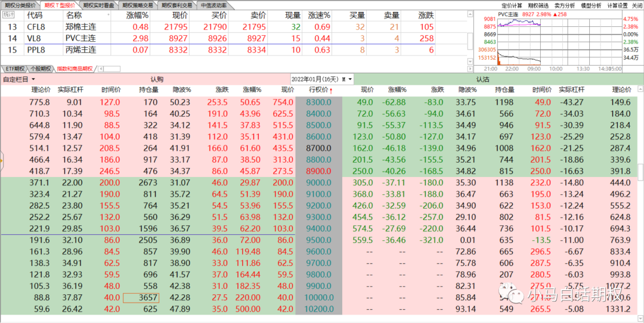Click the left scroll arrow beside the option tabs

(x=100, y=69)
